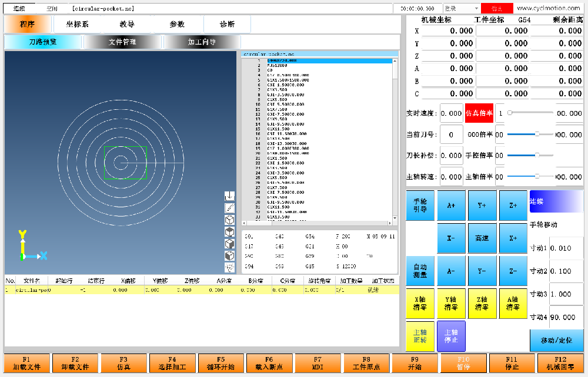Click the 寸动4 input field showing 90.000
This screenshot has width=588, height=377.
(x=566, y=317)
